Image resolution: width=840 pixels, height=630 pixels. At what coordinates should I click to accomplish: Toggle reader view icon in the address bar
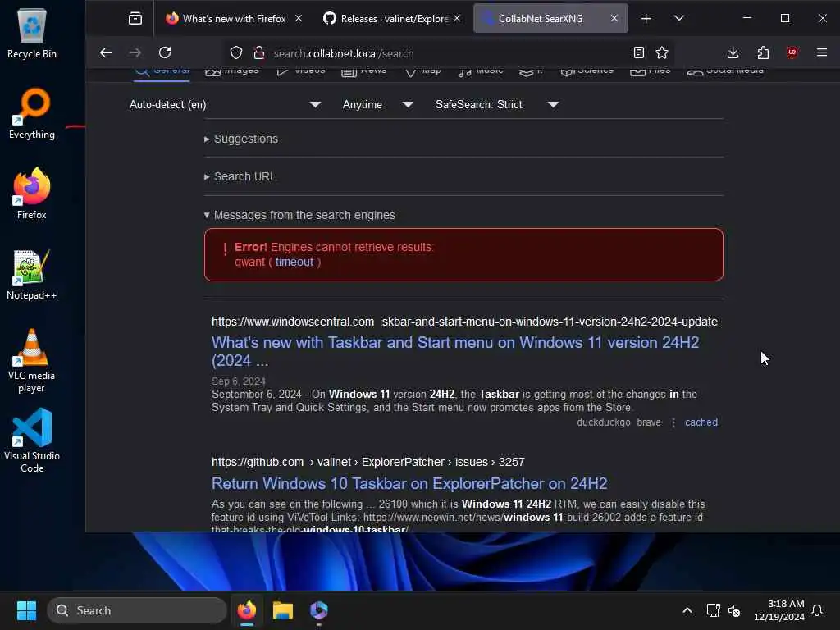pyautogui.click(x=638, y=52)
